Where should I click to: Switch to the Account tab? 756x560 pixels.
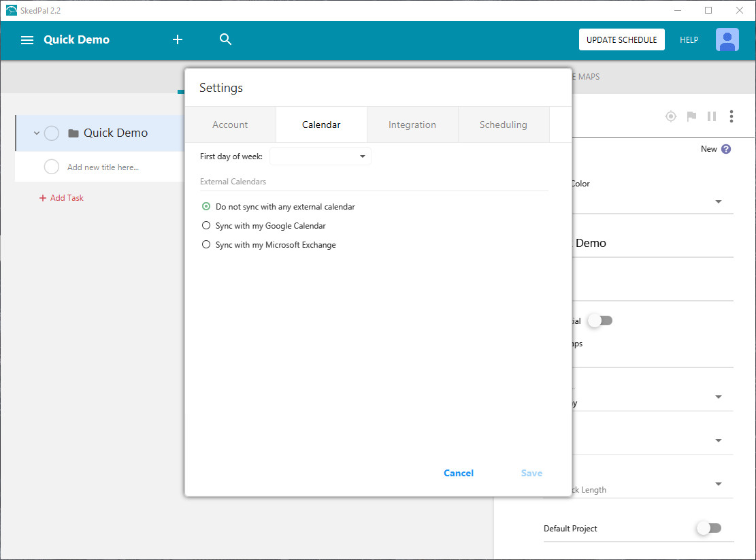(230, 125)
